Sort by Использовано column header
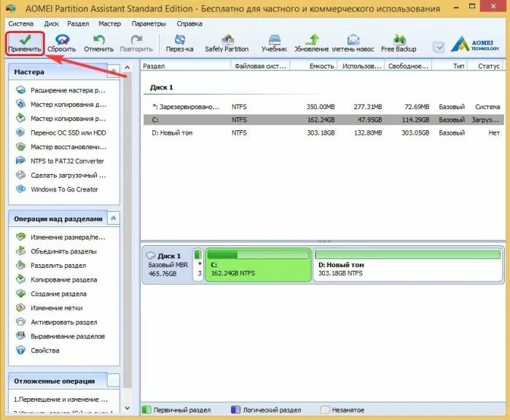Viewport: 510px width, 420px height. pyautogui.click(x=361, y=66)
